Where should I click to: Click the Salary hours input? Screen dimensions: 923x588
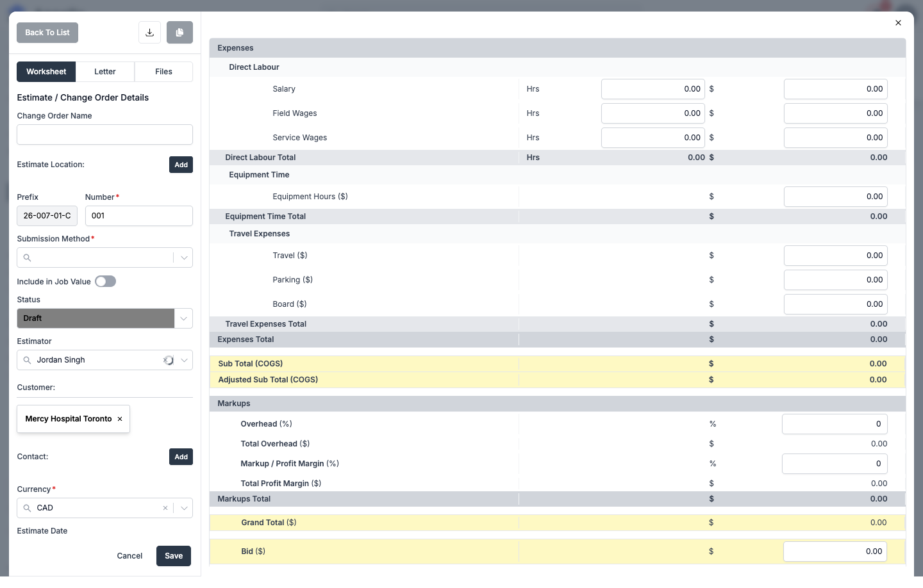pos(653,89)
